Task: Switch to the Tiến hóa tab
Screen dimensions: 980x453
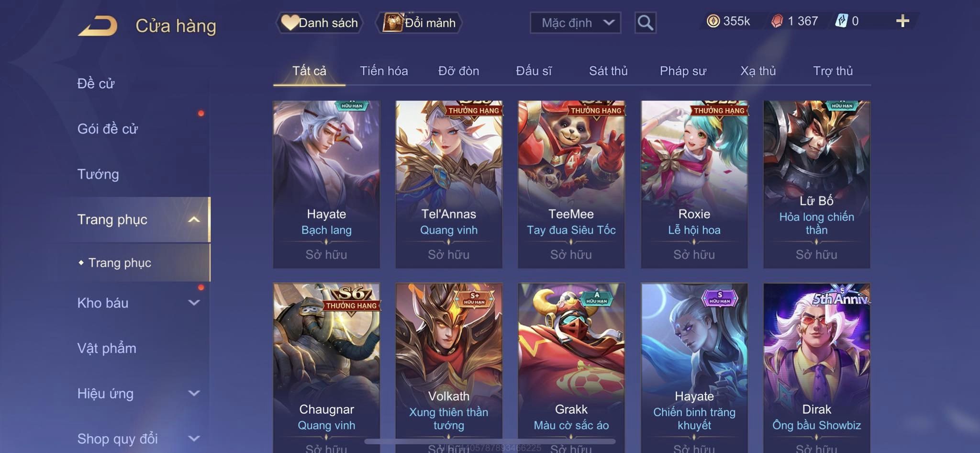Action: [384, 71]
